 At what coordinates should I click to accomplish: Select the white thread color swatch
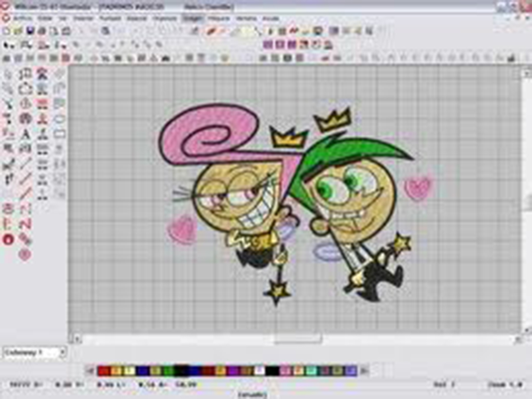[259, 371]
